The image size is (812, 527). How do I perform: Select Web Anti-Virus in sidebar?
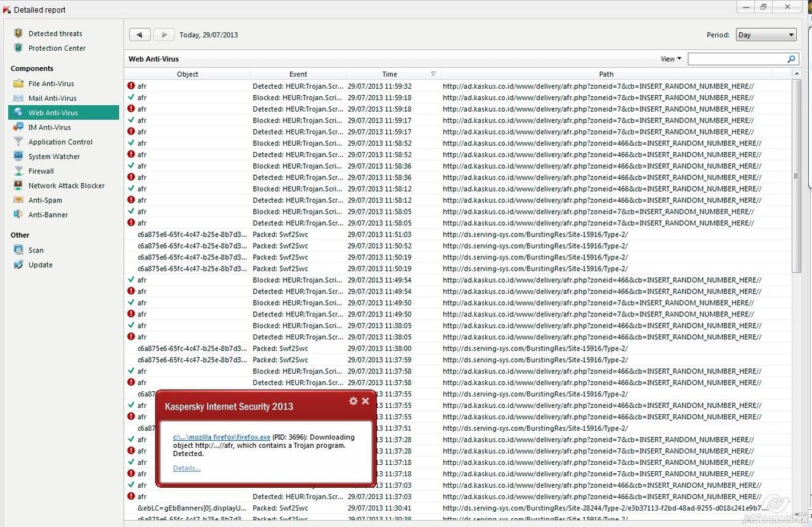63,113
